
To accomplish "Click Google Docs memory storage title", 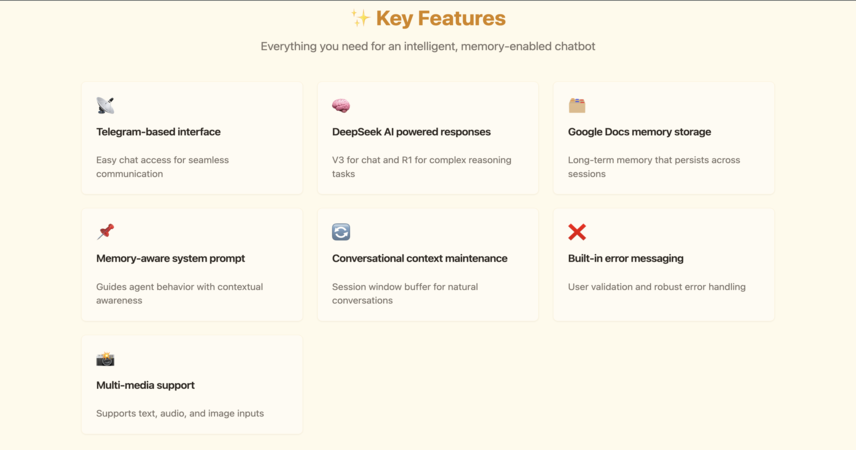I will pyautogui.click(x=639, y=132).
